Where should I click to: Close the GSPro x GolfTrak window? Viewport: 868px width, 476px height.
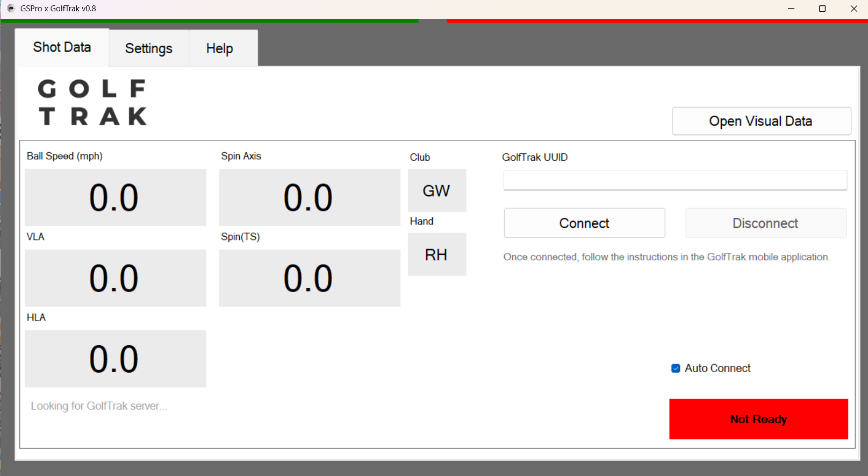pyautogui.click(x=853, y=9)
